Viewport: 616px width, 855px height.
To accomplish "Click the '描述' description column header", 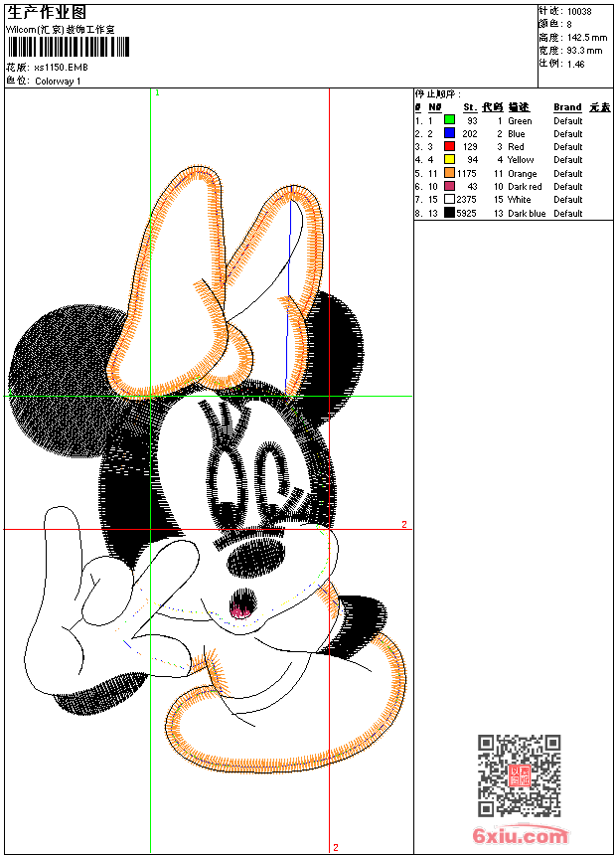I will (519, 107).
